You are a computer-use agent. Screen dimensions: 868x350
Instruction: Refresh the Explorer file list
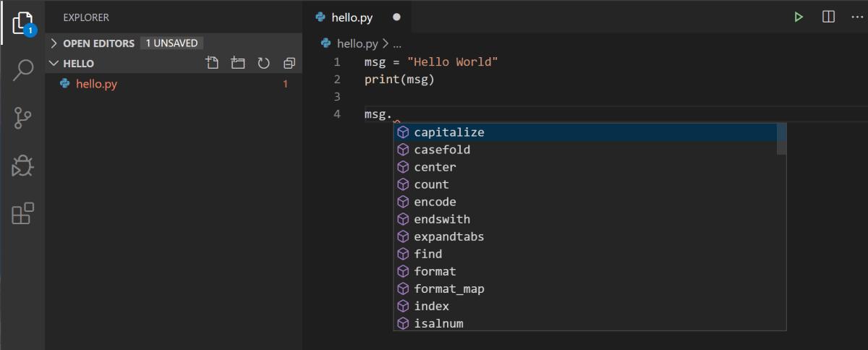coord(263,63)
